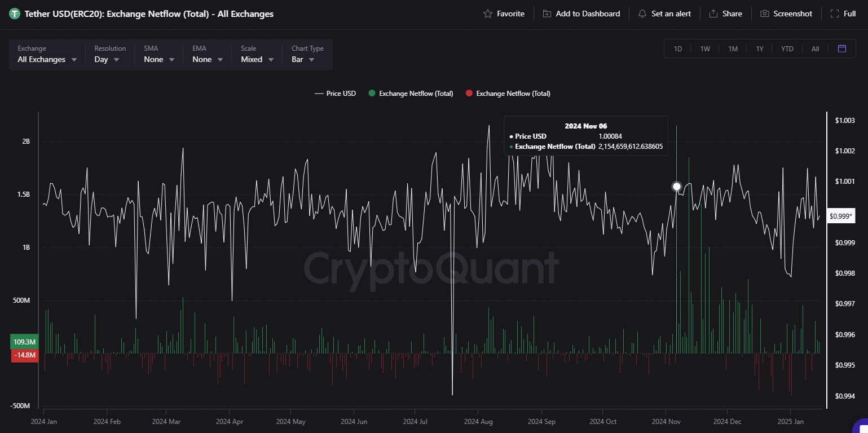Screen dimensions: 868x433
Task: Toggle the Price USD legend series
Action: point(336,94)
